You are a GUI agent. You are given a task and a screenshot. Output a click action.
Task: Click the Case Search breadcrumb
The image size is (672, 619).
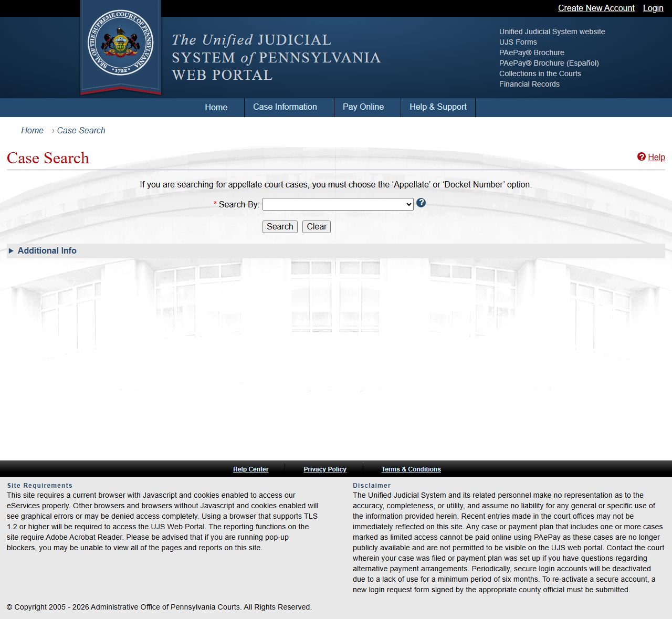[x=81, y=130]
